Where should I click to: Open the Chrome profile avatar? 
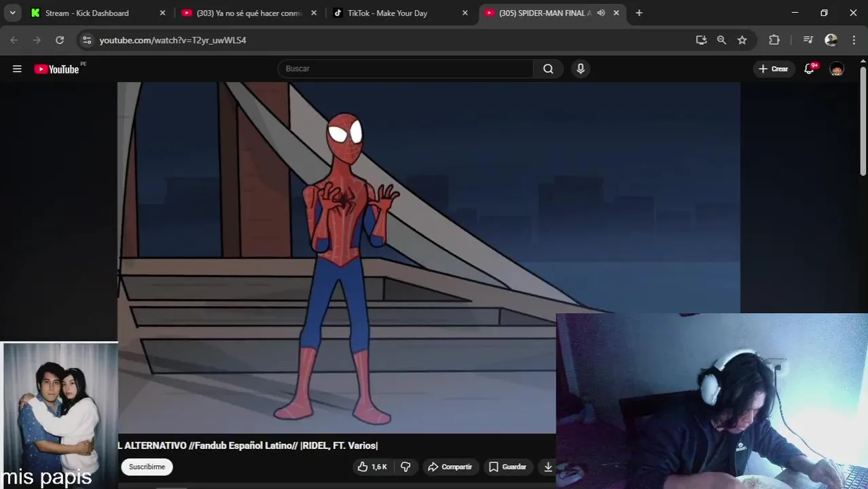831,40
